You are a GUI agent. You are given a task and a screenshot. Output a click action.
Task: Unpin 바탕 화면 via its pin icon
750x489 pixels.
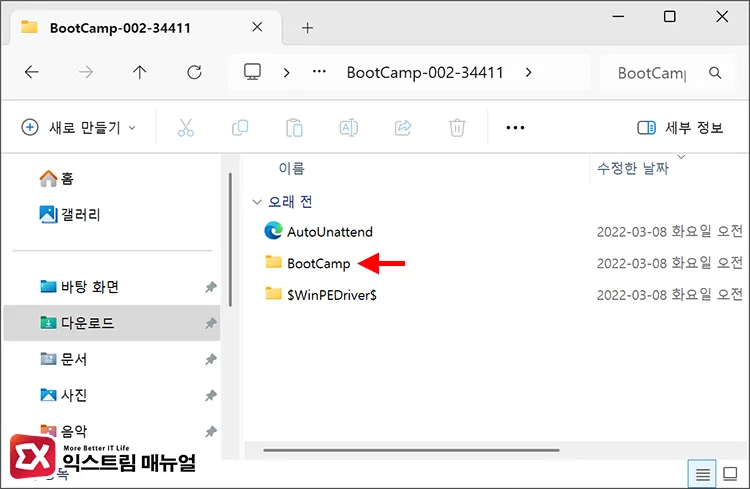(x=210, y=287)
